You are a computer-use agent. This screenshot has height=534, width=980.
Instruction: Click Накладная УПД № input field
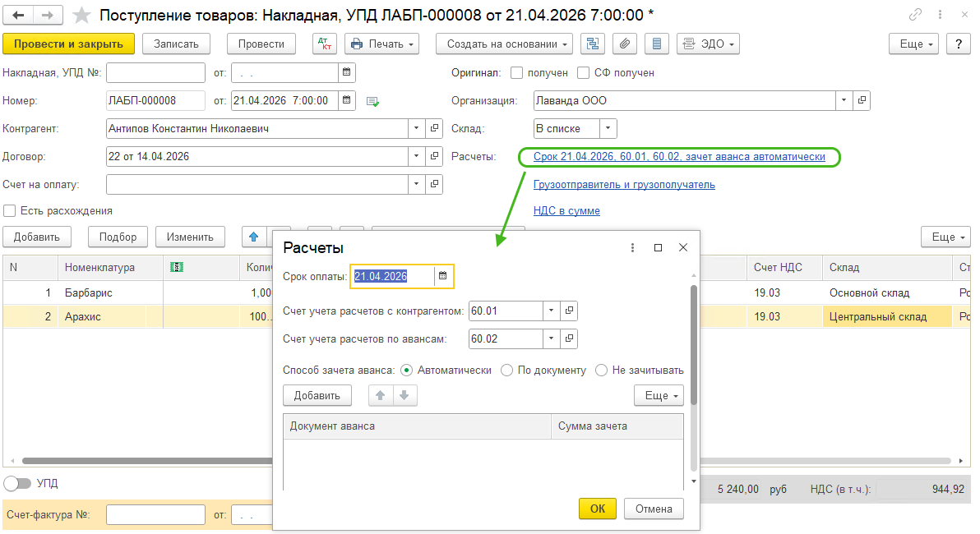pos(155,72)
